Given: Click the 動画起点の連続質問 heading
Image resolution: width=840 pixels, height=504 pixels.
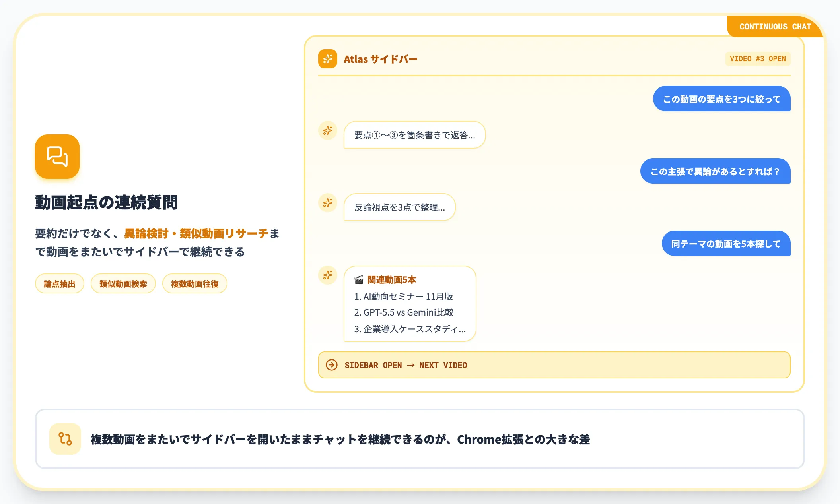Looking at the screenshot, I should click(106, 202).
